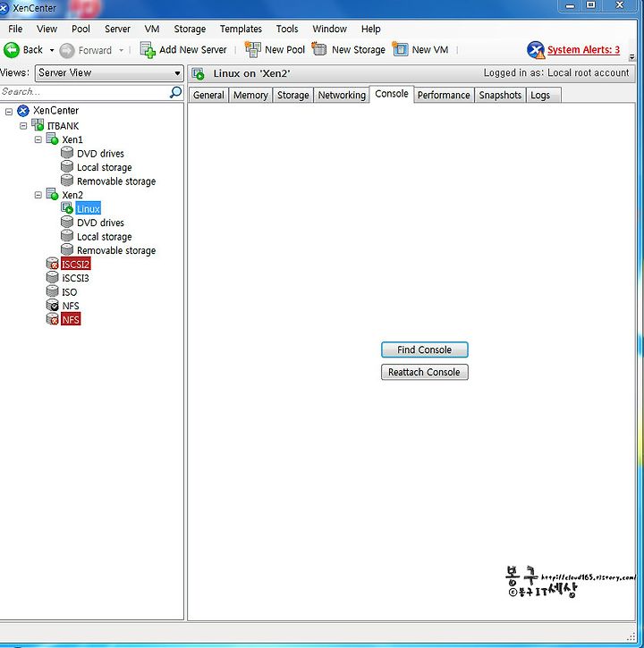Image resolution: width=644 pixels, height=648 pixels.
Task: Click the iSCSI3 storage icon
Action: click(x=53, y=277)
